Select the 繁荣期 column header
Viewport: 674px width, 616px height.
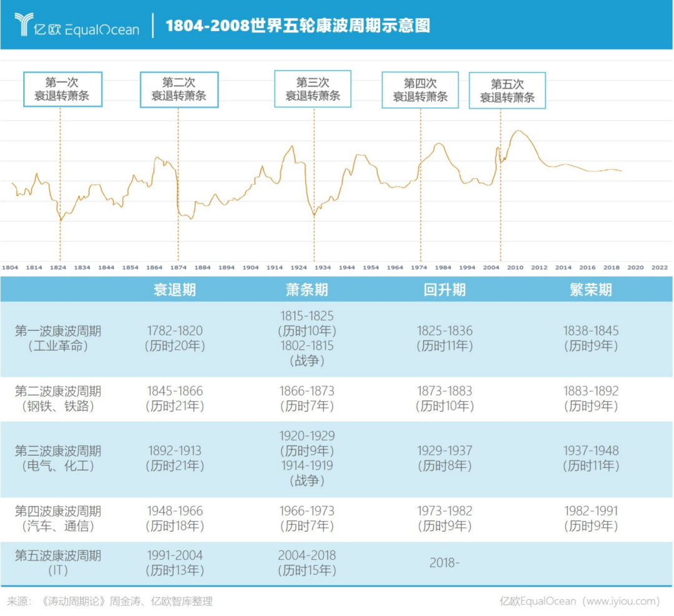tap(590, 290)
